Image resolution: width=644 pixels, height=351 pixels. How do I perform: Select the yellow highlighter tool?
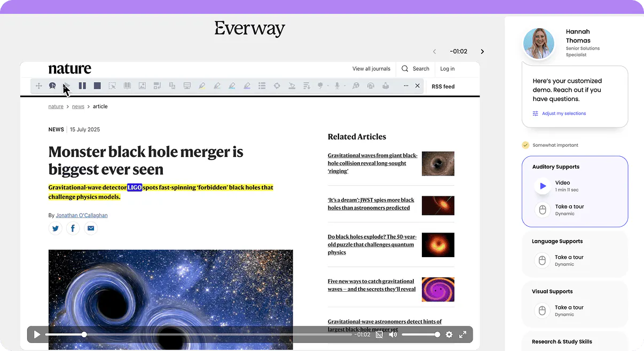202,86
